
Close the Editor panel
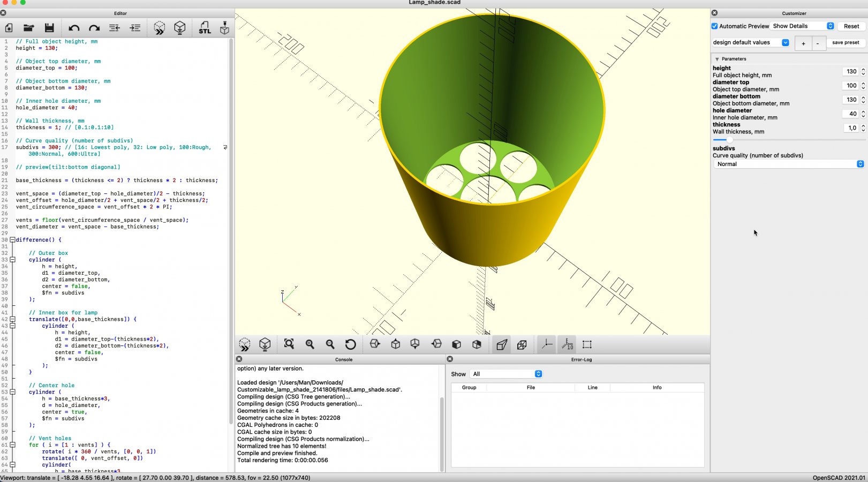tap(3, 13)
